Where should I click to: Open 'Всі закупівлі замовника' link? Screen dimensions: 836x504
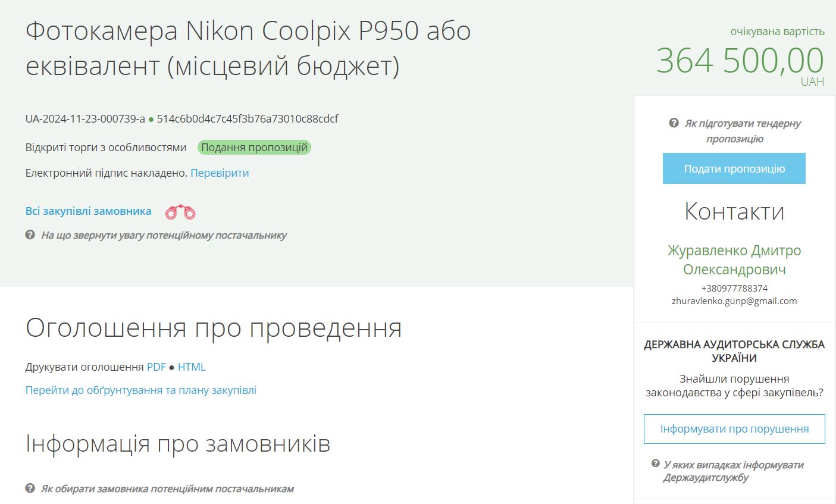(x=88, y=211)
